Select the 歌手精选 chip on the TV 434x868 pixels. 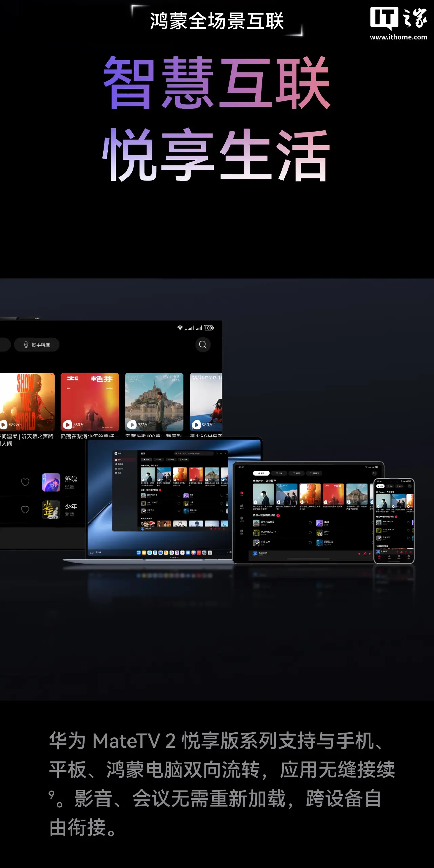[37, 344]
